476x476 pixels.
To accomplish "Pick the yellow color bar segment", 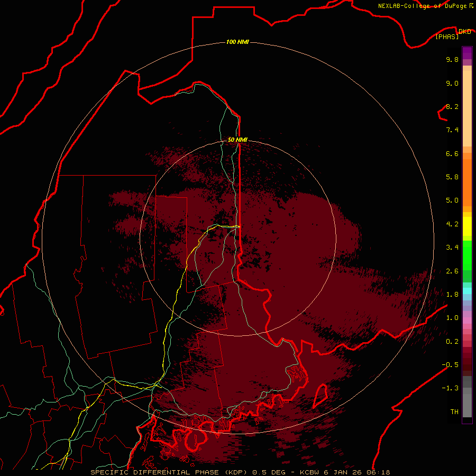I will point(467,226).
